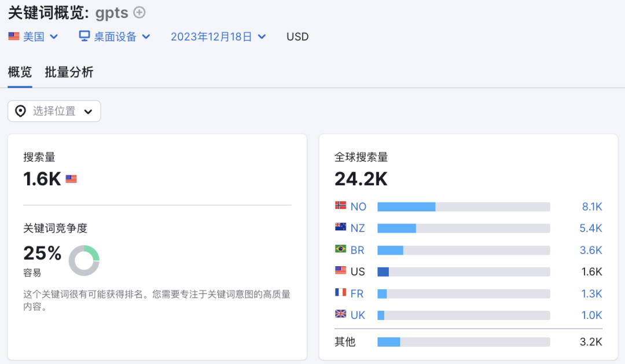Click the 其他 volume bar
Image resolution: width=625 pixels, height=364 pixels.
[463, 342]
